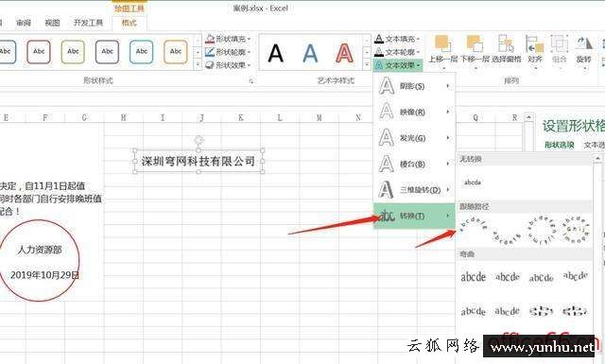
Task: Select column L header
Action: tap(280, 117)
